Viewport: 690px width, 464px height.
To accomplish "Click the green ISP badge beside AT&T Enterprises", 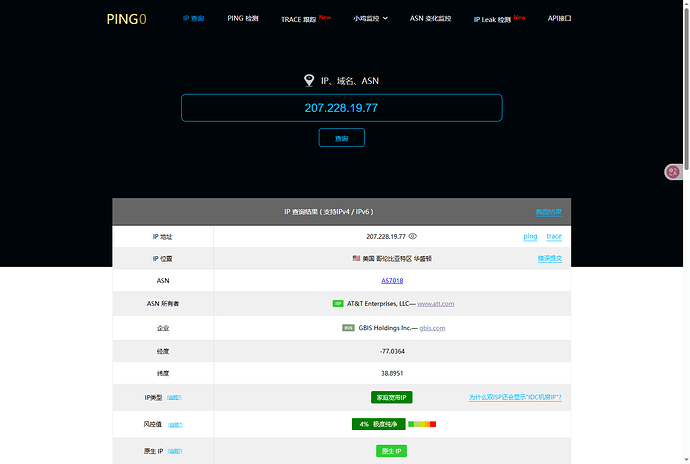I will point(338,303).
